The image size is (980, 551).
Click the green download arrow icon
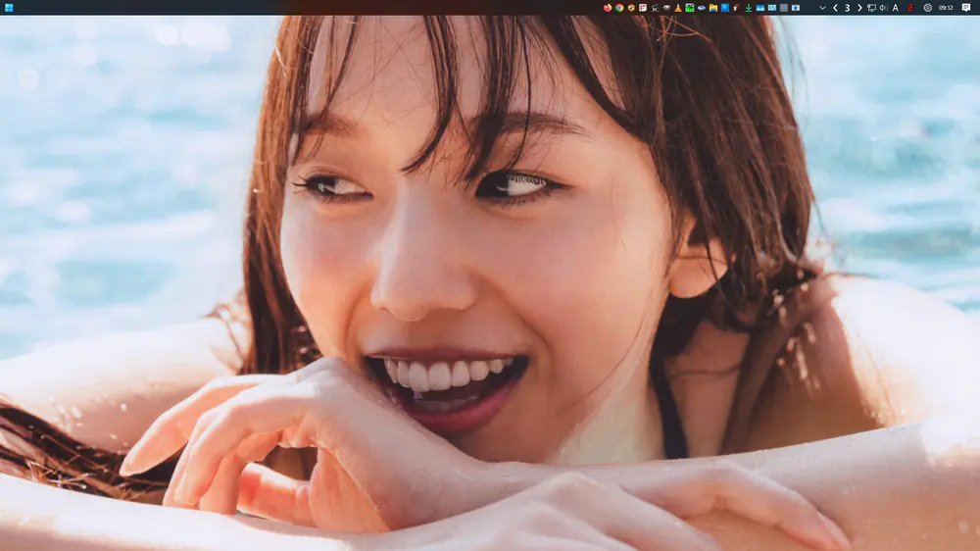(x=749, y=7)
